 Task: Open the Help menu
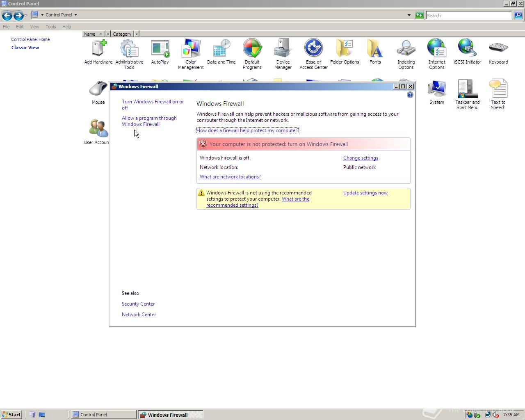[x=67, y=27]
